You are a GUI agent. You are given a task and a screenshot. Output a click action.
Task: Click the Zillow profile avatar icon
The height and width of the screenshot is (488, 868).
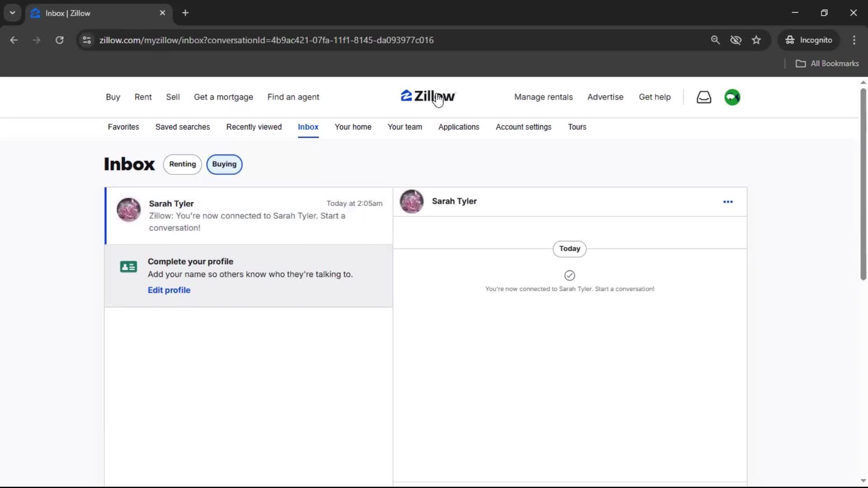pyautogui.click(x=732, y=97)
